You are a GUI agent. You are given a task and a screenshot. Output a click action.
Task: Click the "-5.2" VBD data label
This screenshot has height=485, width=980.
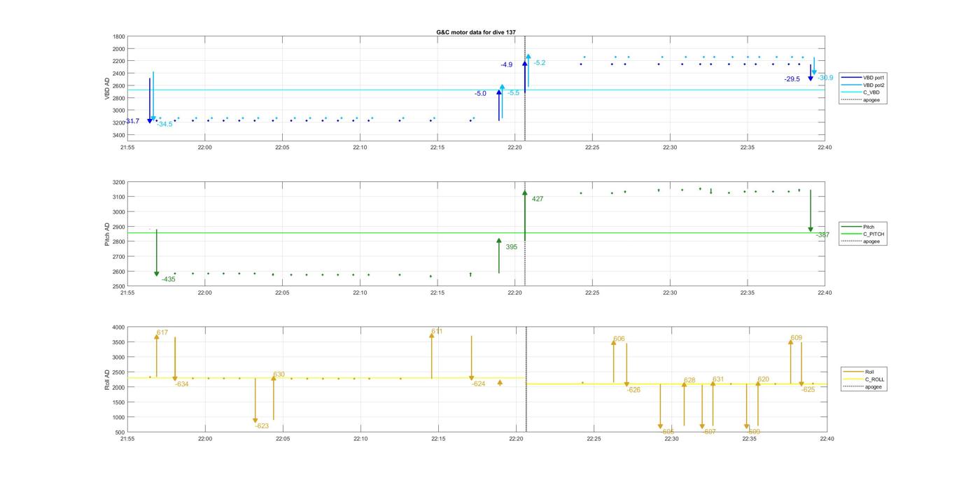pyautogui.click(x=539, y=63)
